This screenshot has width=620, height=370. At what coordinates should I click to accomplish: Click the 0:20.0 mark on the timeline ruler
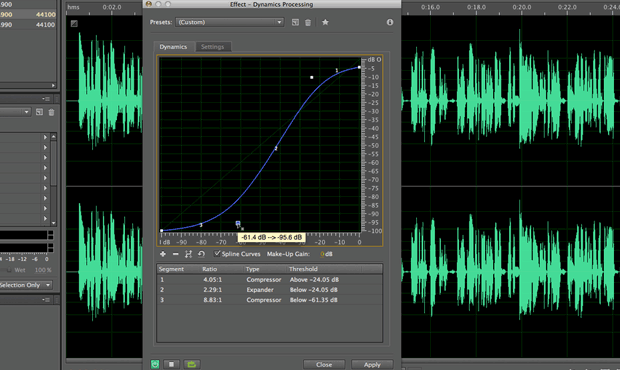click(x=522, y=7)
